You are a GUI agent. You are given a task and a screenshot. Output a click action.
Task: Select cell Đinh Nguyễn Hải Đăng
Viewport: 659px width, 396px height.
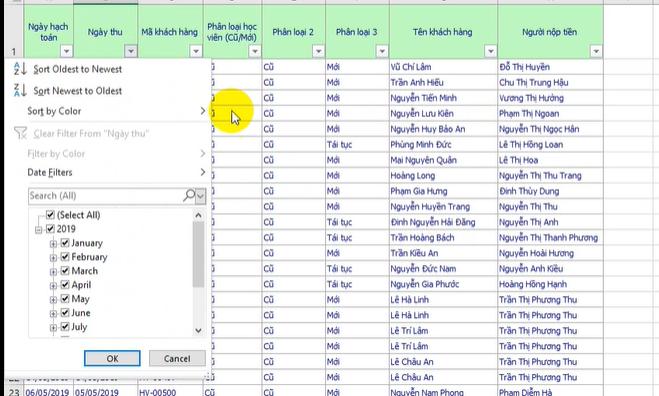pos(443,222)
